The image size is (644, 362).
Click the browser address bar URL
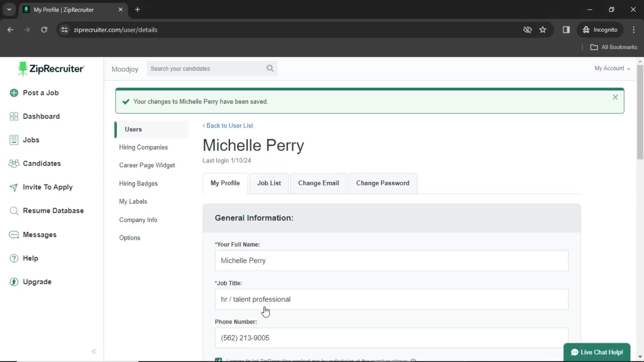[115, 30]
